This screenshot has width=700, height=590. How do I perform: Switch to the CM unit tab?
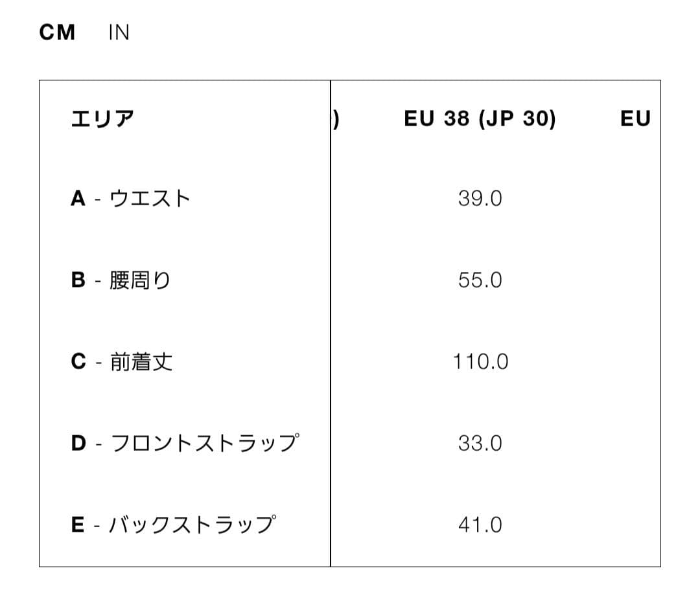57,32
